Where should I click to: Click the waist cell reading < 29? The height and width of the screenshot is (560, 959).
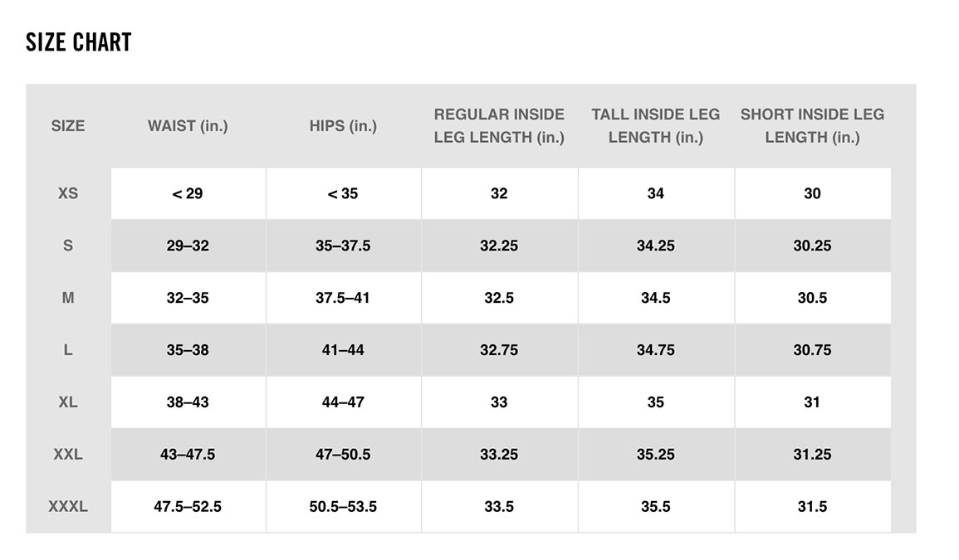pyautogui.click(x=188, y=193)
